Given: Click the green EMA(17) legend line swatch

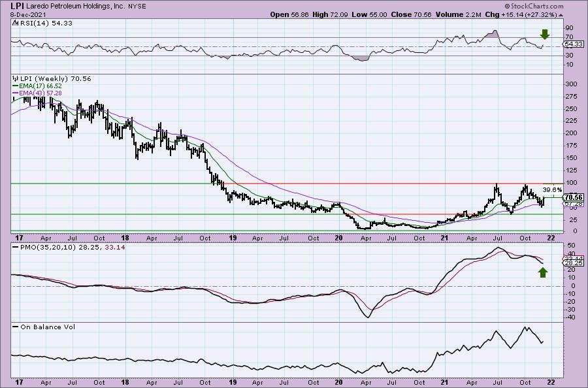Looking at the screenshot, I should pyautogui.click(x=16, y=86).
